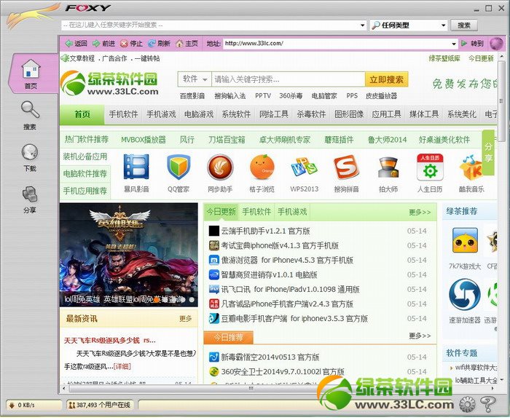Expand the address bar URL dropdown
Image resolution: width=510 pixels, height=420 pixels.
click(454, 43)
